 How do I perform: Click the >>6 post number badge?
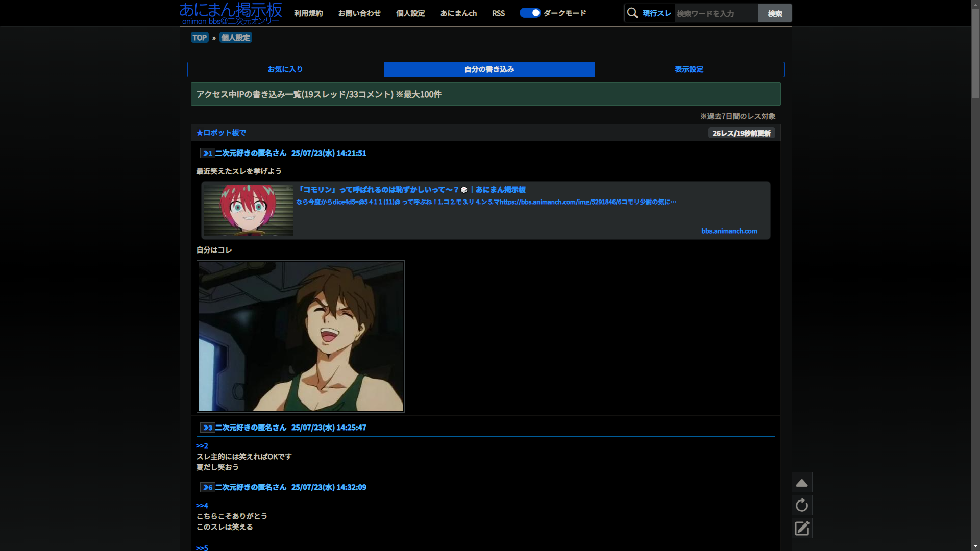click(207, 487)
